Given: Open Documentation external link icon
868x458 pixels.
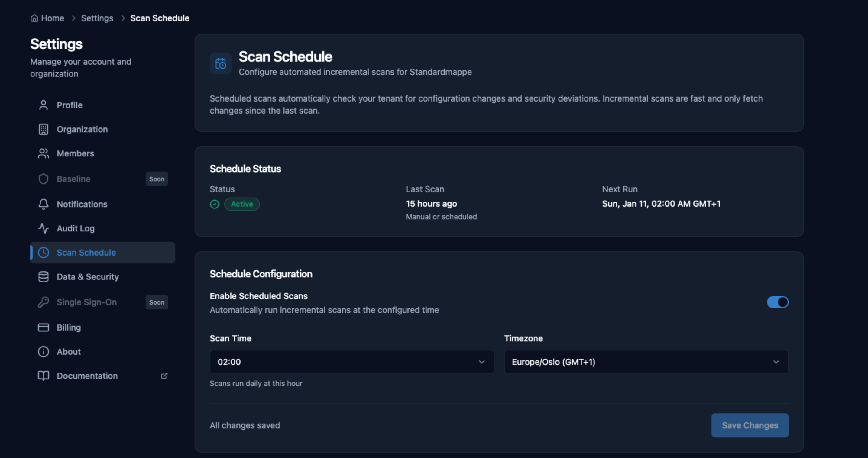Looking at the screenshot, I should click(x=164, y=376).
